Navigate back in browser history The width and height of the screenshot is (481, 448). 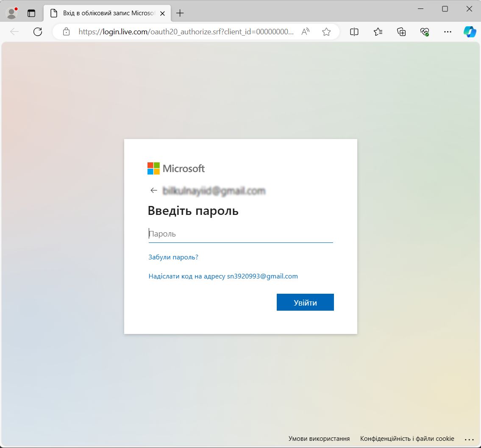click(x=14, y=31)
